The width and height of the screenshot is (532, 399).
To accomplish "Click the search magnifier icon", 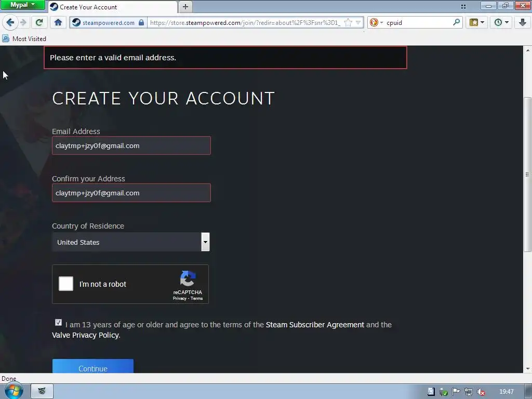I will 456,22.
